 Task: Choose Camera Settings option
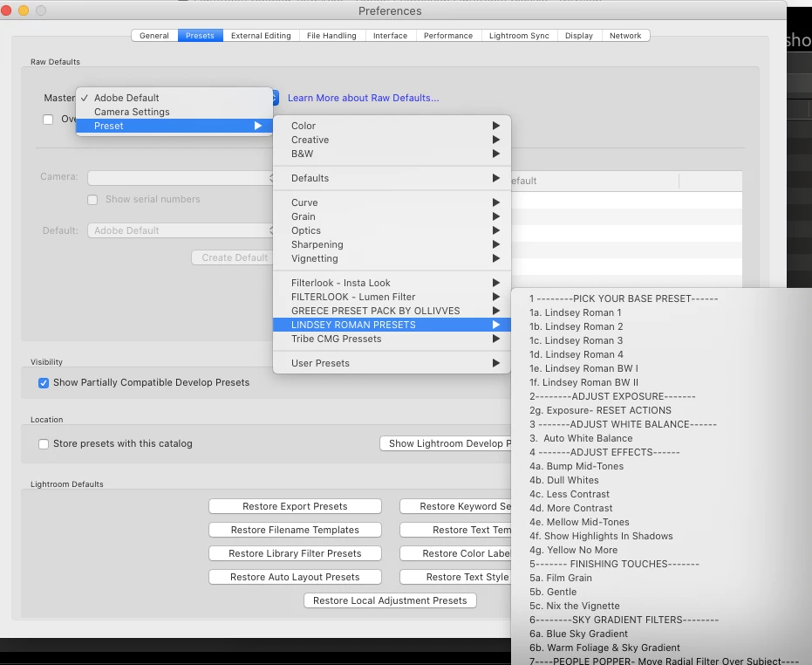coord(174,112)
